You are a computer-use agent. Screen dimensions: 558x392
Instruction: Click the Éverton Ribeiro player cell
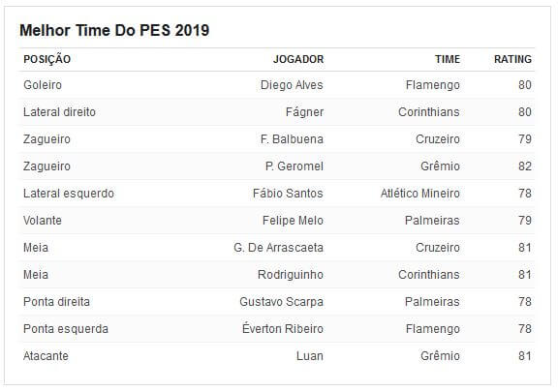click(x=283, y=328)
